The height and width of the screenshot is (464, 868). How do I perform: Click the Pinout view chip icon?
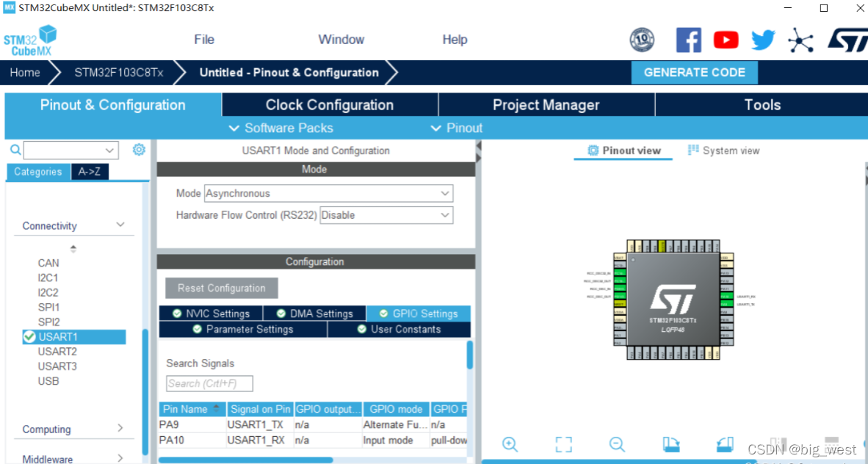point(593,151)
